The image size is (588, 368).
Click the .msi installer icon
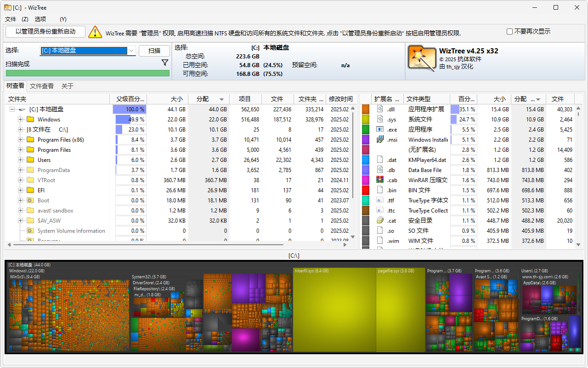pos(380,139)
